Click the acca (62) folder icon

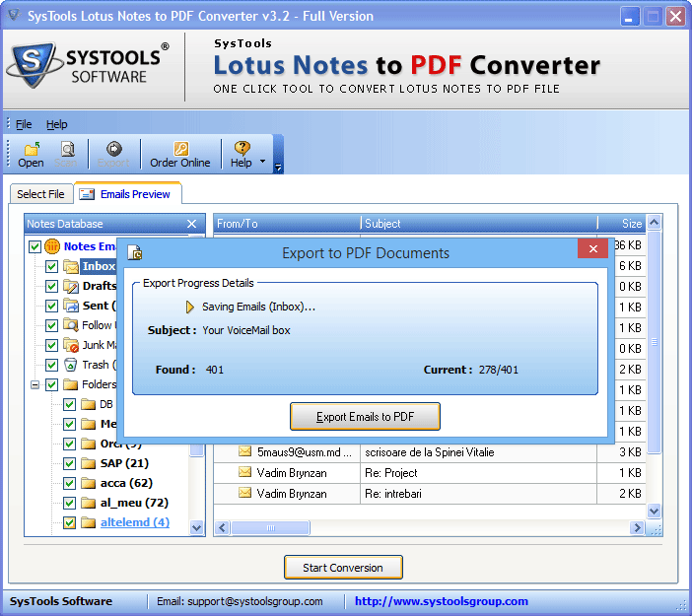pos(89,483)
